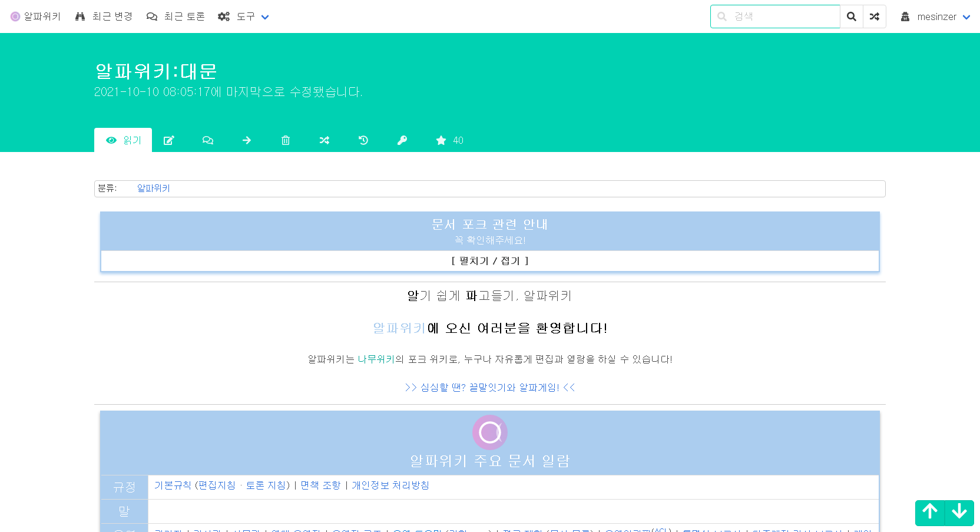Toggle 펼치기 / 접기 fold section

coord(490,261)
